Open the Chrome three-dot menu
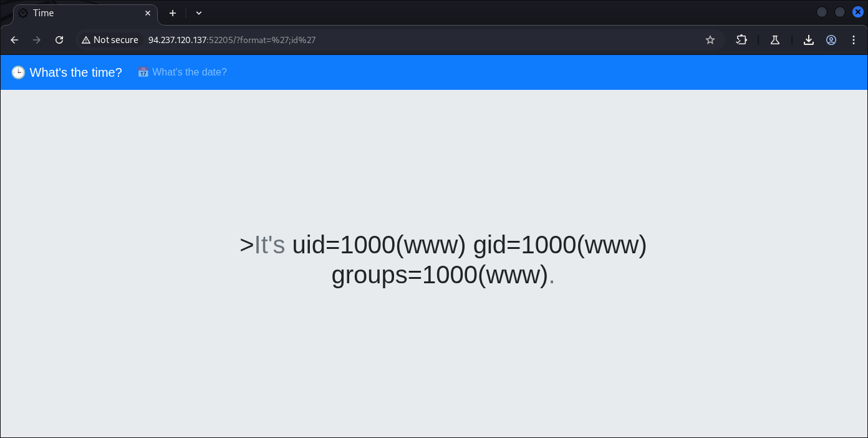 coord(854,40)
